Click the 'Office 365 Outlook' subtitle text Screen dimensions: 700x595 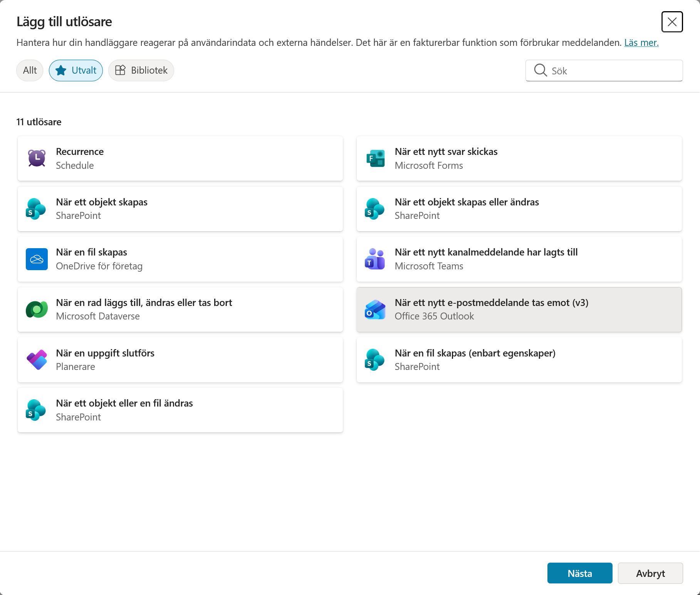[x=434, y=316]
